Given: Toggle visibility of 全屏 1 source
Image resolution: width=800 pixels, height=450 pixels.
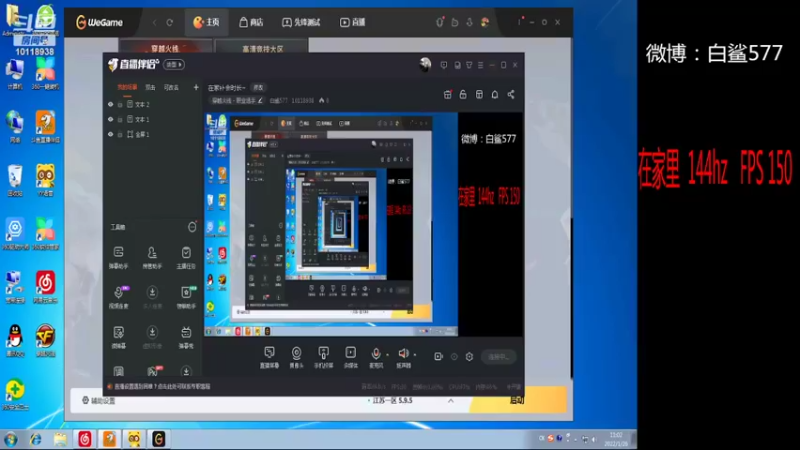Looking at the screenshot, I should [110, 134].
